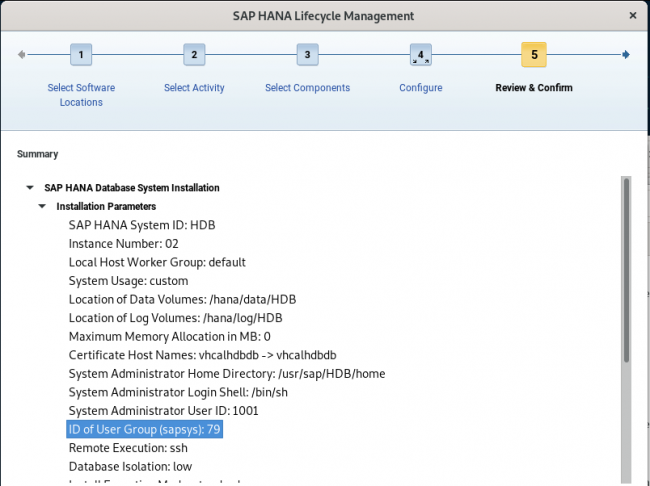Select highlighted 'ID of User Group (sapsys): 79' row
The height and width of the screenshot is (486, 650).
click(145, 429)
